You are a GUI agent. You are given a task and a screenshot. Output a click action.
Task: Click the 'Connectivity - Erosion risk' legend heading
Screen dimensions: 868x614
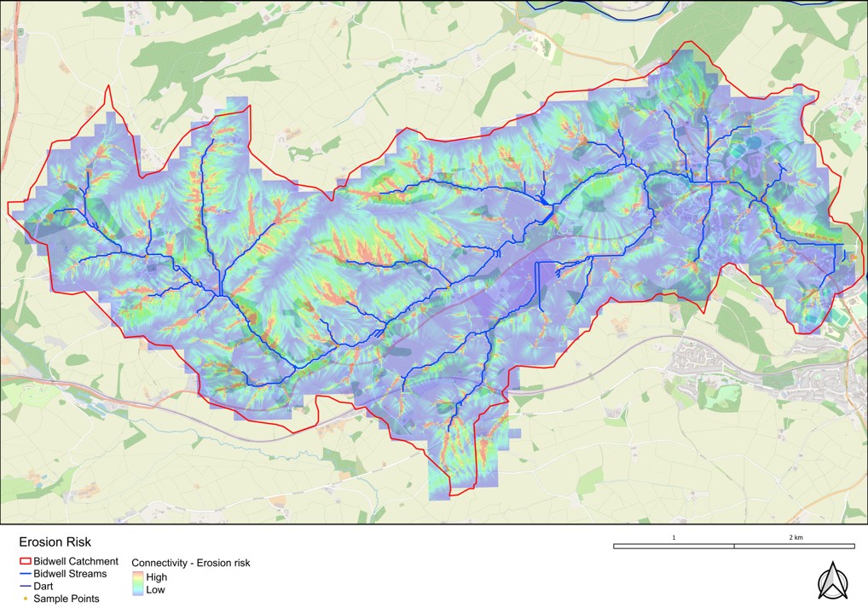[x=190, y=563]
